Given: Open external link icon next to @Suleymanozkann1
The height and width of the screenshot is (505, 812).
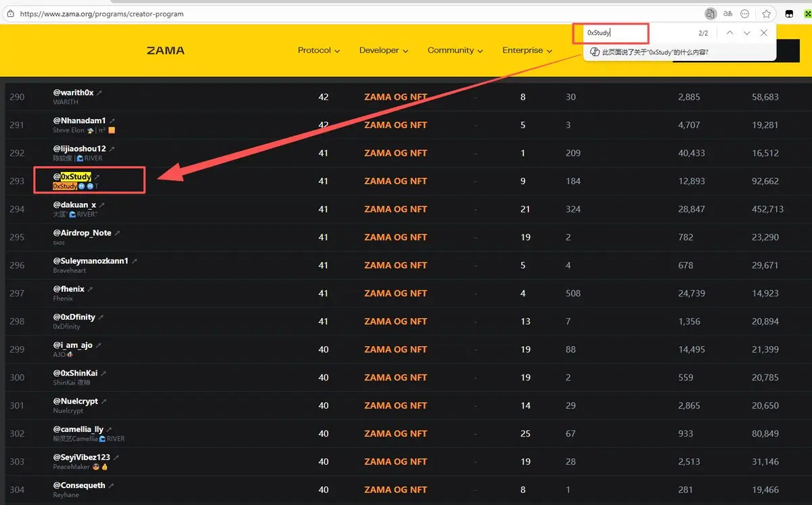Looking at the screenshot, I should point(134,261).
